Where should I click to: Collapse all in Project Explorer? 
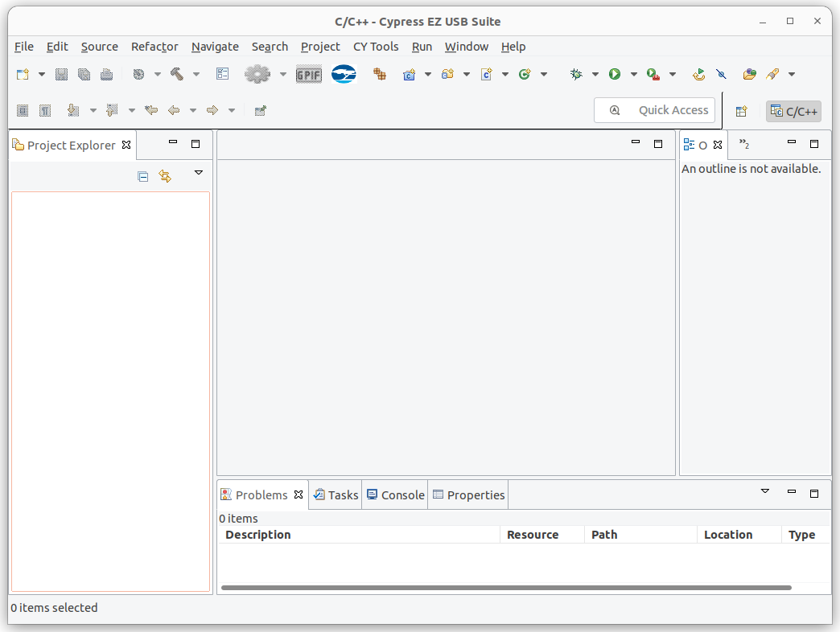tap(143, 177)
